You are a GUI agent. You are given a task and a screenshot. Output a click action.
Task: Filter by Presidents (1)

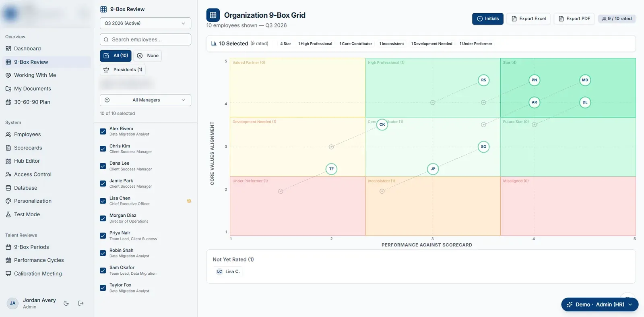pyautogui.click(x=123, y=70)
